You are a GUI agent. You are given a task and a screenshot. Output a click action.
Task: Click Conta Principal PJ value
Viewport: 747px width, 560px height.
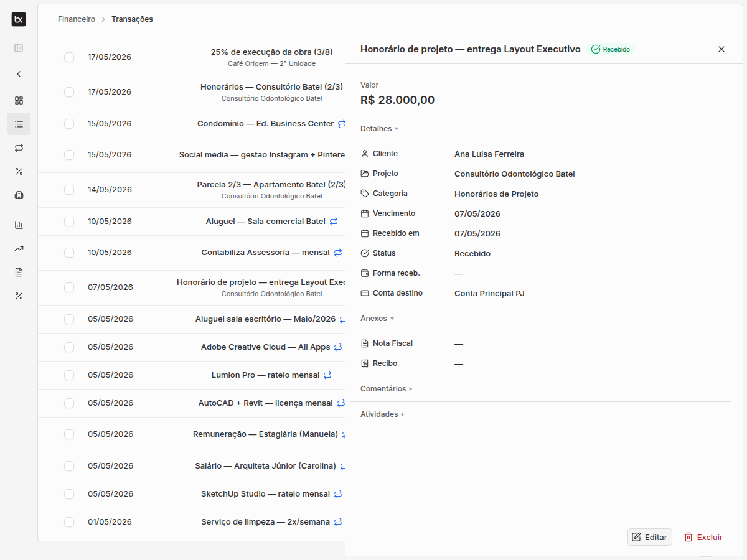click(x=489, y=294)
